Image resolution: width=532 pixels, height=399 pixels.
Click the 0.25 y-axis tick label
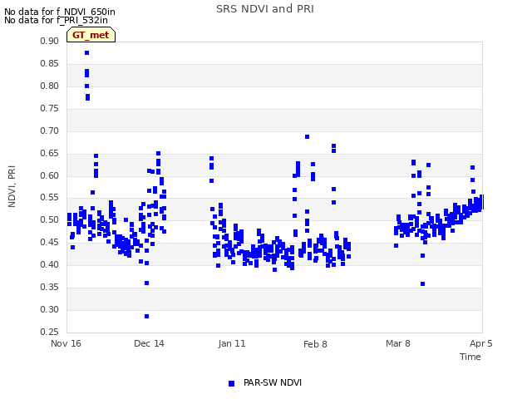click(x=50, y=332)
